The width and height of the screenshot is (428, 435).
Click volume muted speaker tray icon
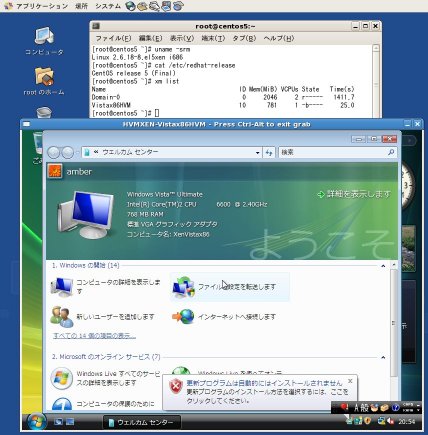(x=390, y=422)
